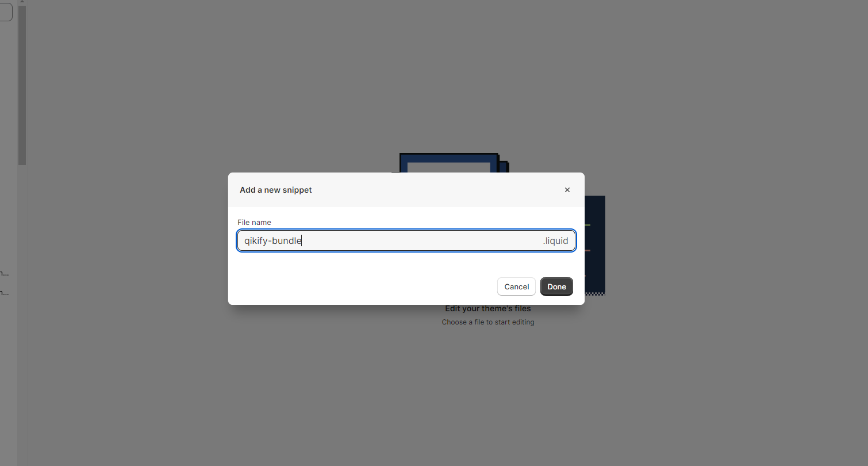Viewport: 868px width, 466px height.
Task: Confirm the snippet with the Done button
Action: click(x=556, y=287)
